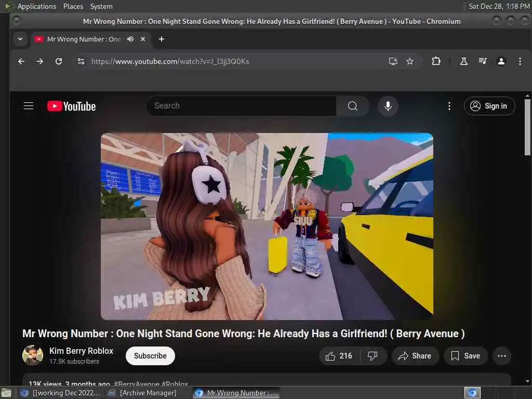
Task: Close the Mr Wrong Number tab
Action: point(143,39)
